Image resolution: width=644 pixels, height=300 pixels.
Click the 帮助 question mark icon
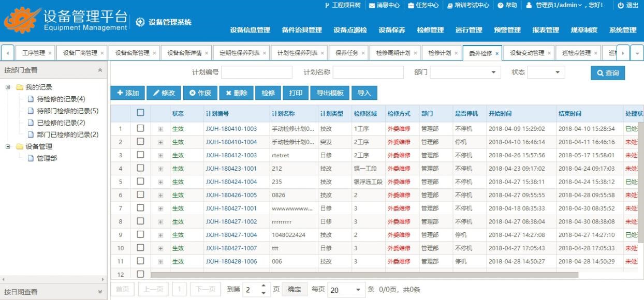(501, 5)
